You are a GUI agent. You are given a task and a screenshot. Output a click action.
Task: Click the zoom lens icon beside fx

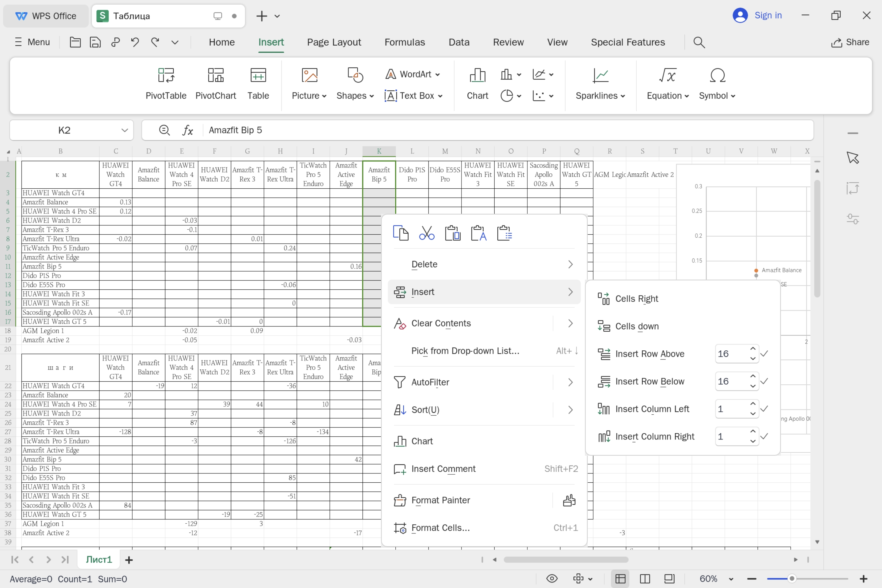tap(164, 130)
